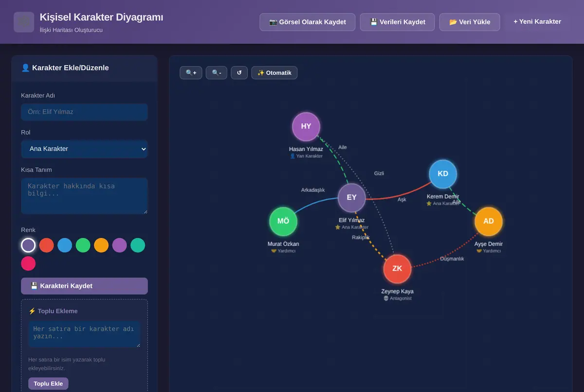Choose the teal color swatch
Image resolution: width=584 pixels, height=392 pixels.
(138, 245)
